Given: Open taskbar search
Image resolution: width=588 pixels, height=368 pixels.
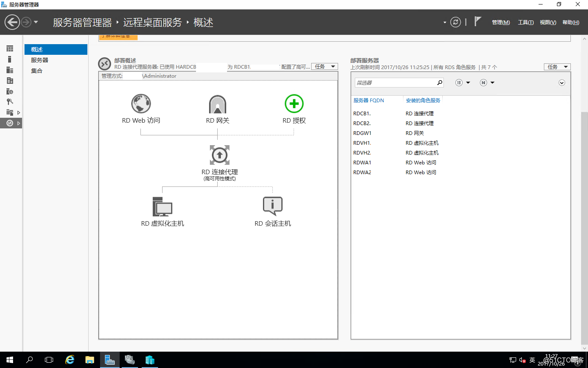Looking at the screenshot, I should tap(29, 360).
